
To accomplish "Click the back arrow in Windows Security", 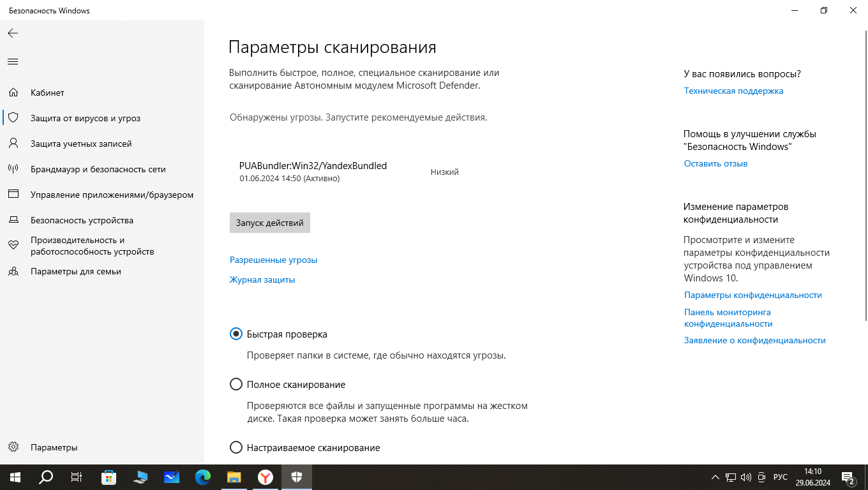I will pyautogui.click(x=13, y=33).
